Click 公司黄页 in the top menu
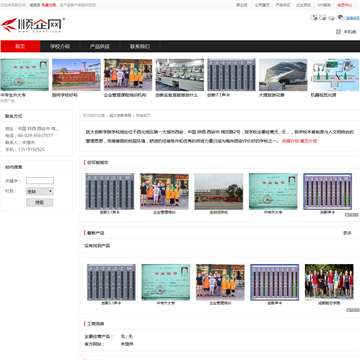360x360 pixels. (262, 5)
